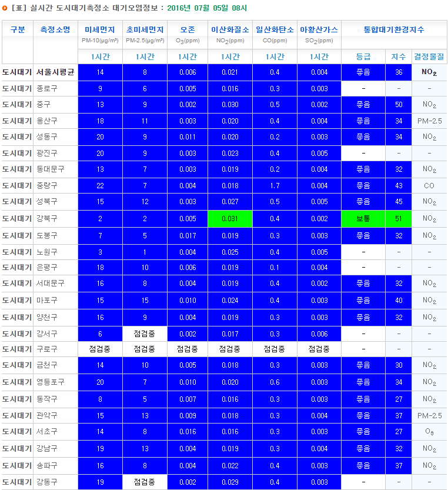Click the 초미세먼지 PM-2.5 column header
The height and width of the screenshot is (490, 448).
coord(145,29)
